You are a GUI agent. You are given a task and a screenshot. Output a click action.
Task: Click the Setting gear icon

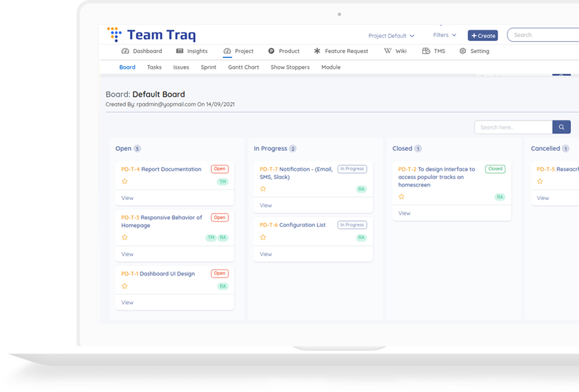tap(462, 51)
